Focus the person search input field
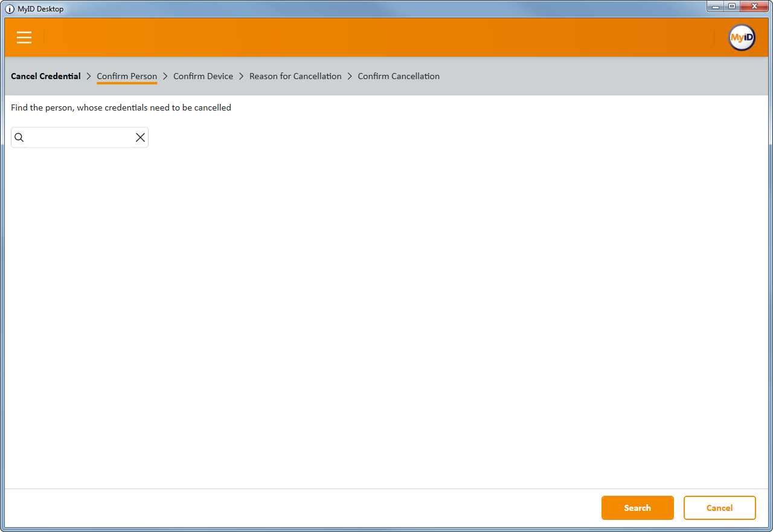Viewport: 773px width, 532px height. [x=79, y=138]
